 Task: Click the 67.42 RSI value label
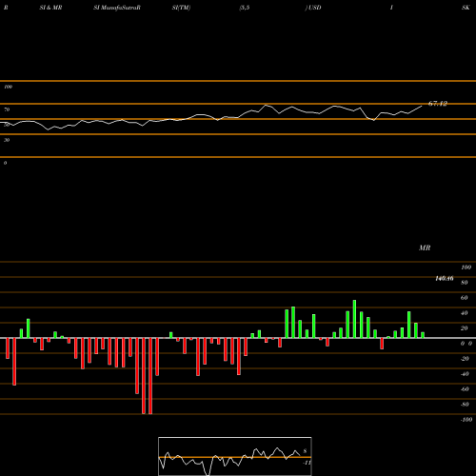pyautogui.click(x=438, y=104)
